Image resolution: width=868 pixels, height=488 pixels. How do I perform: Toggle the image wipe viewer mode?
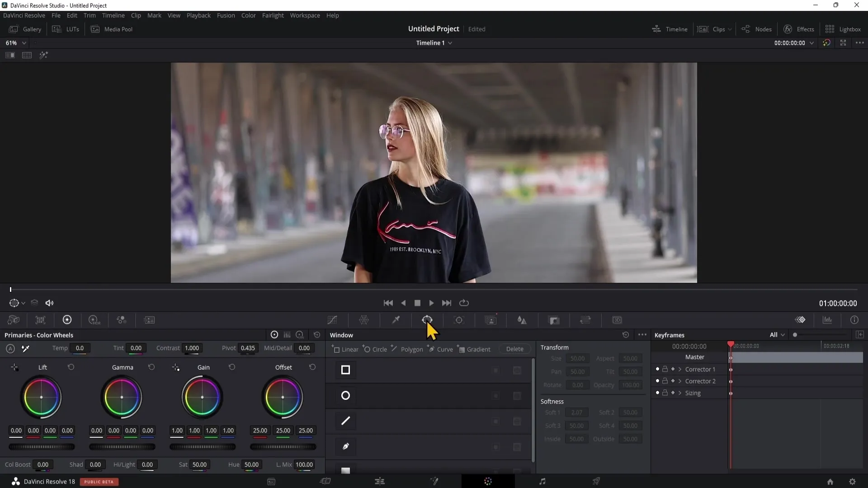click(x=10, y=55)
